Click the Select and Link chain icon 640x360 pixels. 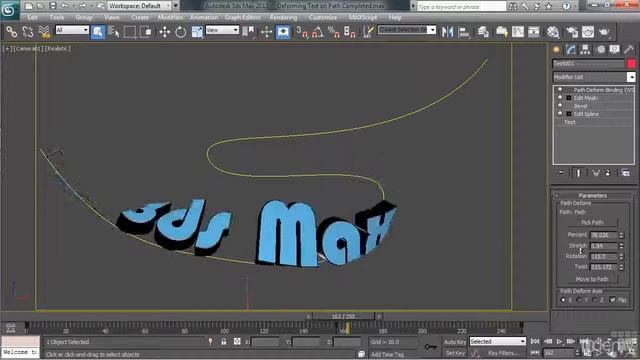(11, 32)
